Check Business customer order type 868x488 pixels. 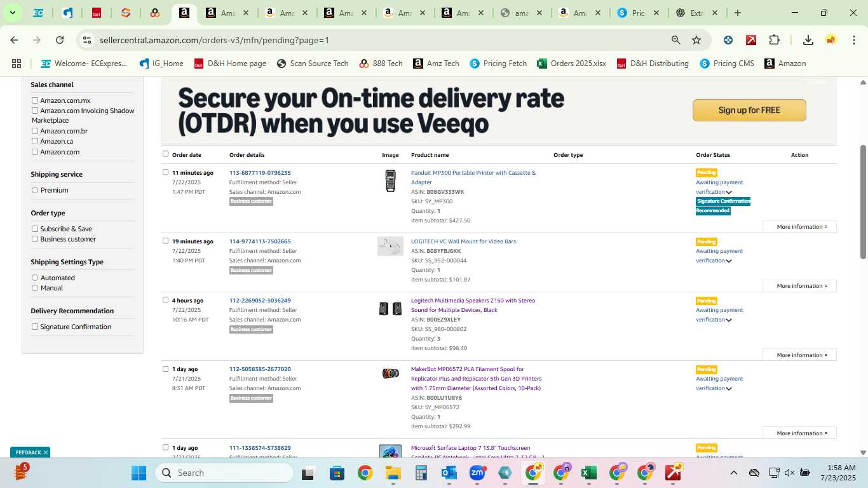pos(35,239)
